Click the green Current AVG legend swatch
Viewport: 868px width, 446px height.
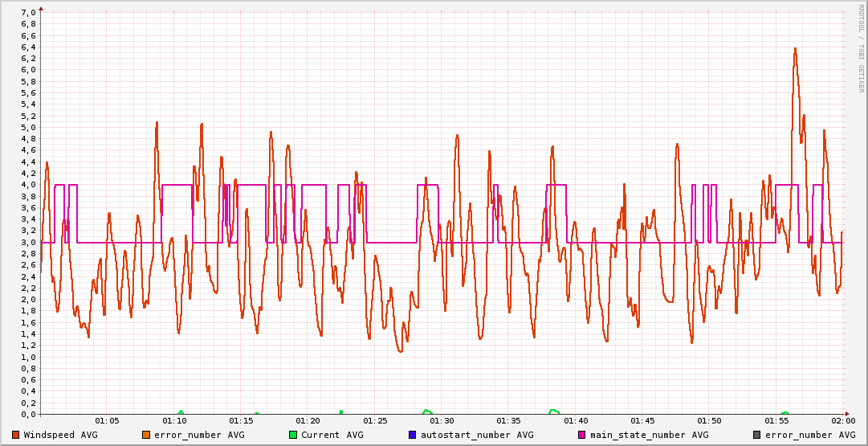(293, 435)
